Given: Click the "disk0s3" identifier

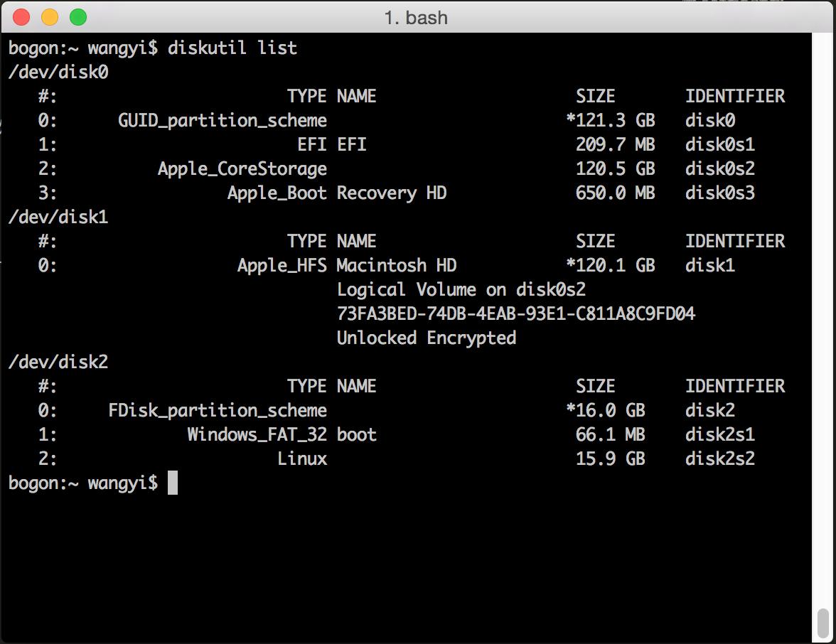Looking at the screenshot, I should pos(719,193).
